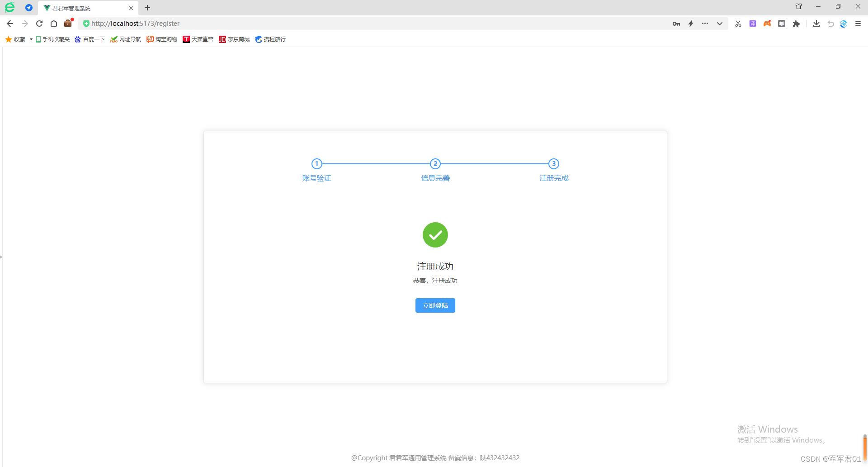Image resolution: width=868 pixels, height=467 pixels.
Task: Click the green 360 browser logo
Action: [x=9, y=8]
